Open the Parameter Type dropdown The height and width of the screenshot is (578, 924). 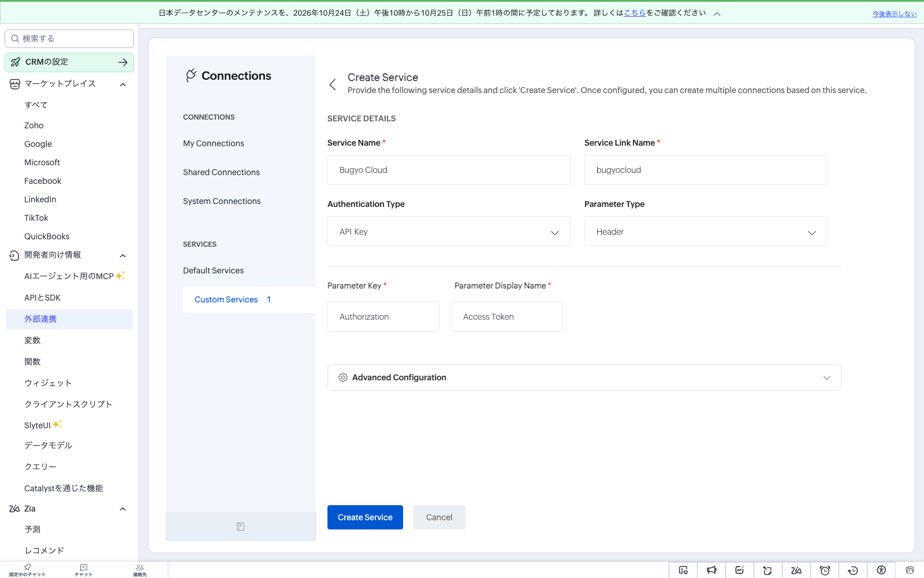(x=706, y=231)
